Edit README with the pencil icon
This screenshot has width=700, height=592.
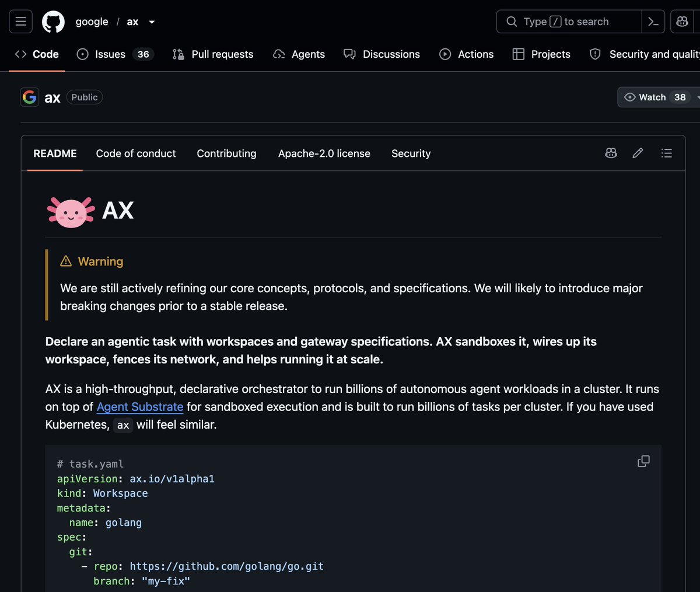tap(638, 153)
